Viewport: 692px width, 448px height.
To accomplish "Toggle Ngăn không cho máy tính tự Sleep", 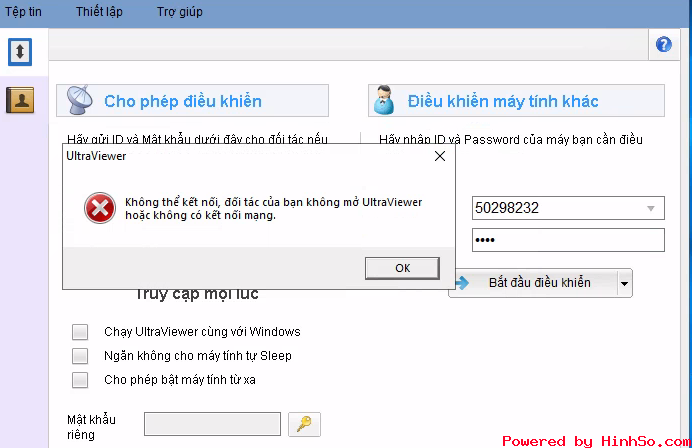I will 80,356.
